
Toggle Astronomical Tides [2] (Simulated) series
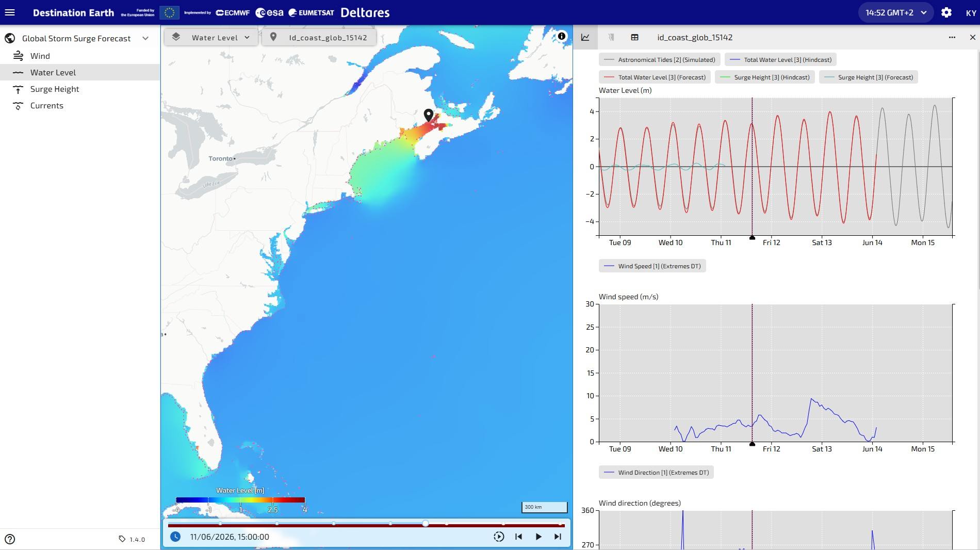pos(659,60)
